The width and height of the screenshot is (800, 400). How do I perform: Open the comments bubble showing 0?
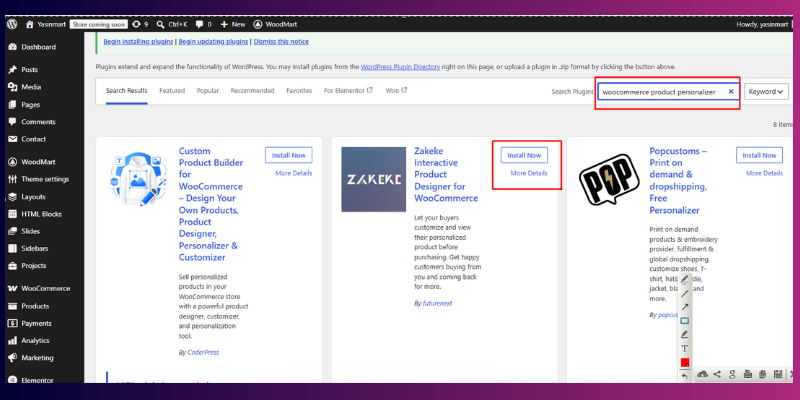[x=203, y=24]
